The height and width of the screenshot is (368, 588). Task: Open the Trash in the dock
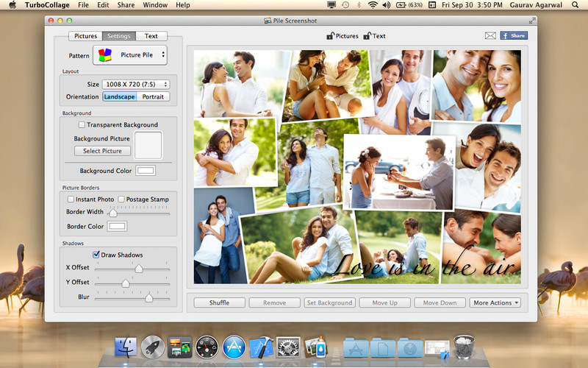point(464,347)
